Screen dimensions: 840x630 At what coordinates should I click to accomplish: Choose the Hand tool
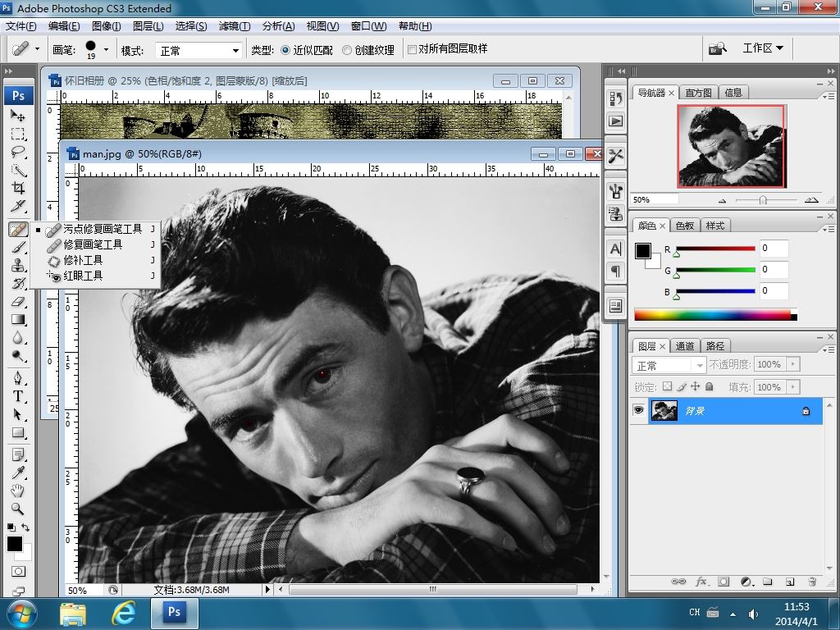[x=18, y=490]
